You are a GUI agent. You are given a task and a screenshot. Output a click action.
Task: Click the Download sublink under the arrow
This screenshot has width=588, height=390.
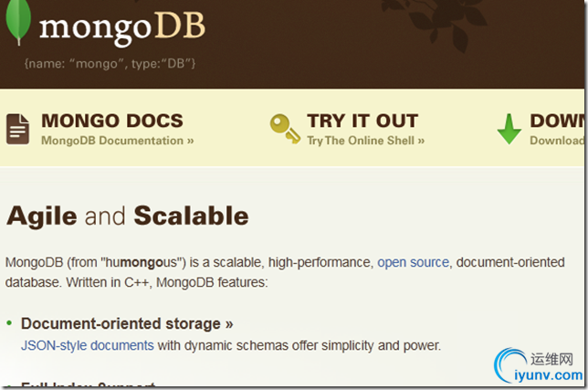(557, 141)
